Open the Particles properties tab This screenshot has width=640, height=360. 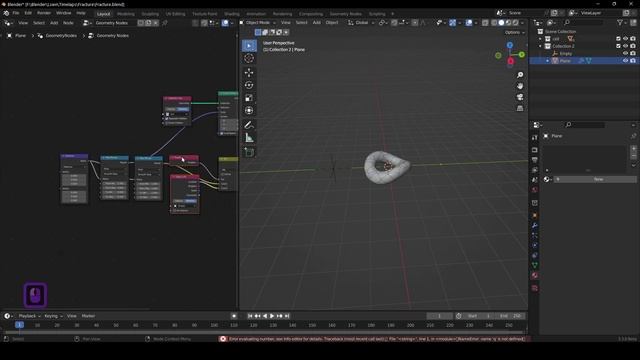[535, 236]
